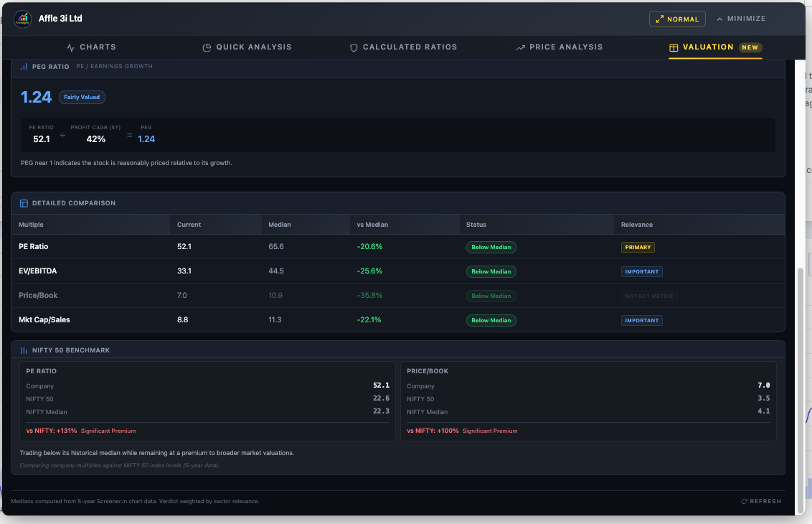The width and height of the screenshot is (812, 524).
Task: Open the NORMAL display mode selector
Action: coord(676,19)
